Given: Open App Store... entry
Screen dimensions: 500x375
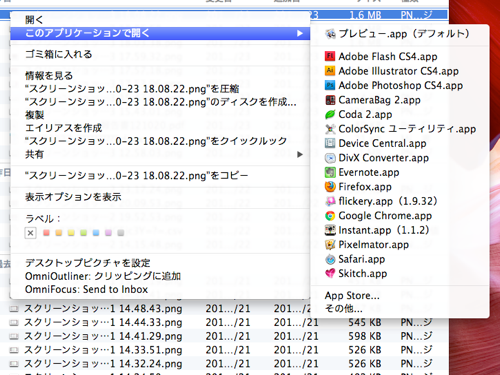Looking at the screenshot, I should pos(352,296).
